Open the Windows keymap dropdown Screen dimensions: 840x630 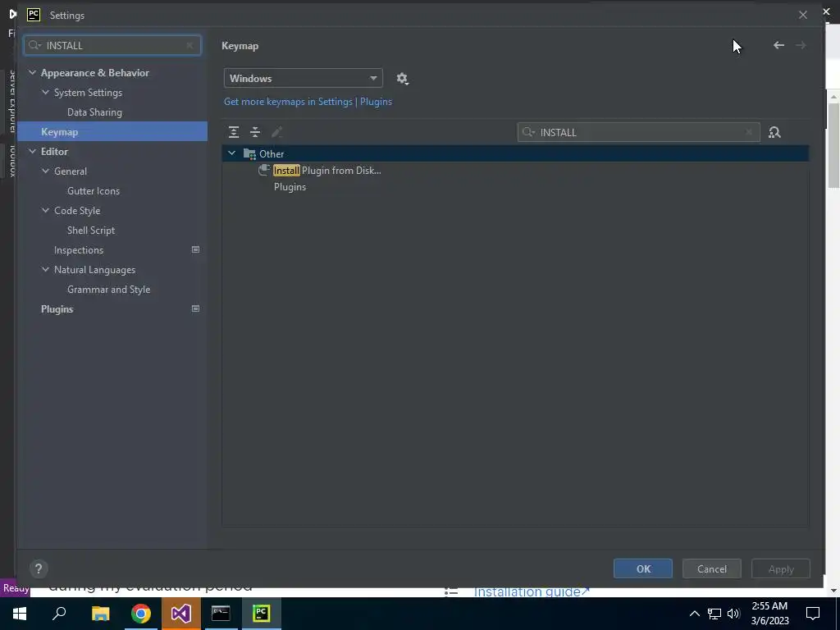pos(304,79)
